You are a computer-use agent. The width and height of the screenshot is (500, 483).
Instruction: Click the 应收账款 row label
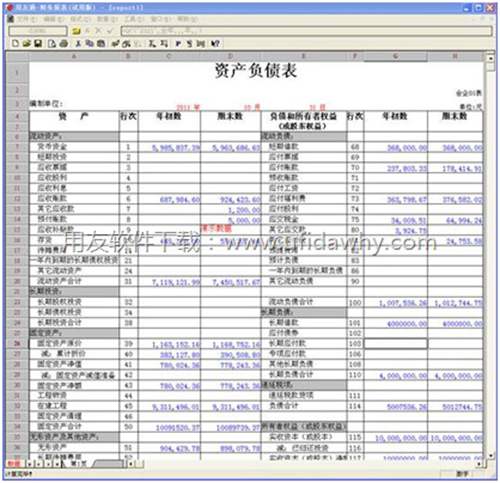(52, 198)
